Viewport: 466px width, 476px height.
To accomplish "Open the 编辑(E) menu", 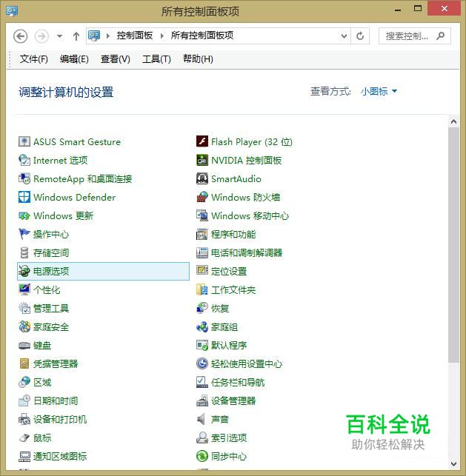I will (74, 59).
